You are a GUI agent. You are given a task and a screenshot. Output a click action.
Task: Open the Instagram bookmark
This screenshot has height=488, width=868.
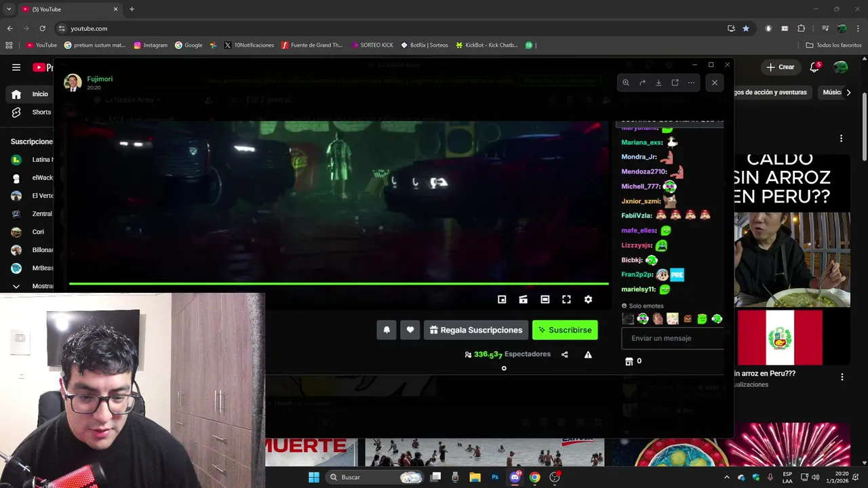pyautogui.click(x=151, y=45)
